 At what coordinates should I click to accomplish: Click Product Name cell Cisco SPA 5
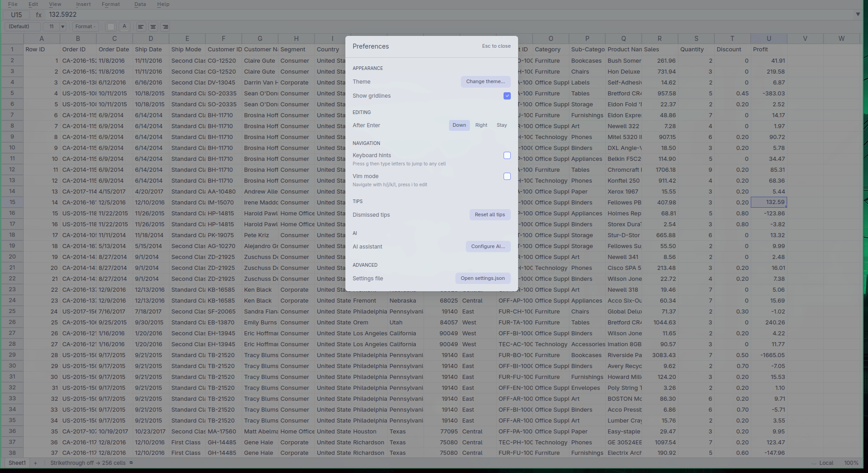tap(624, 268)
